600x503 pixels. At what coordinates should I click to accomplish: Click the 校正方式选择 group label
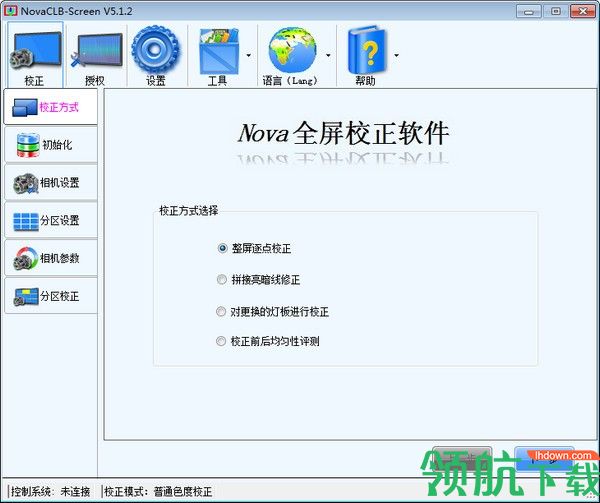coord(189,211)
